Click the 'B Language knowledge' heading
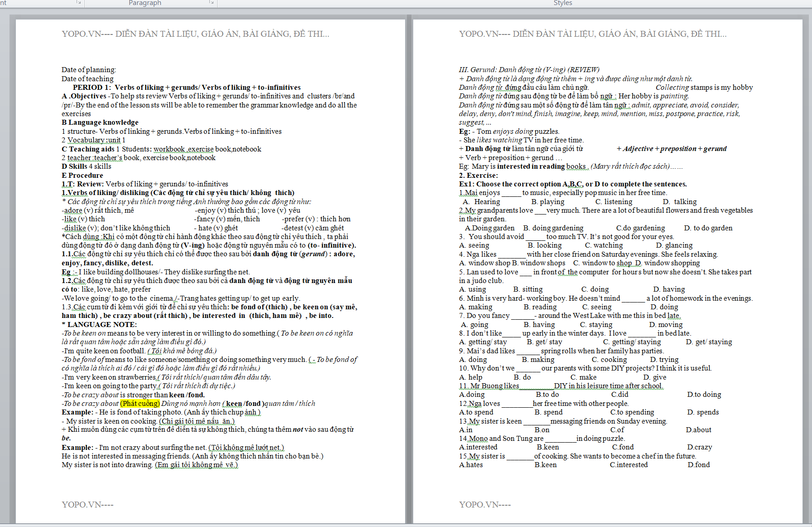The height and width of the screenshot is (527, 812). tap(100, 122)
